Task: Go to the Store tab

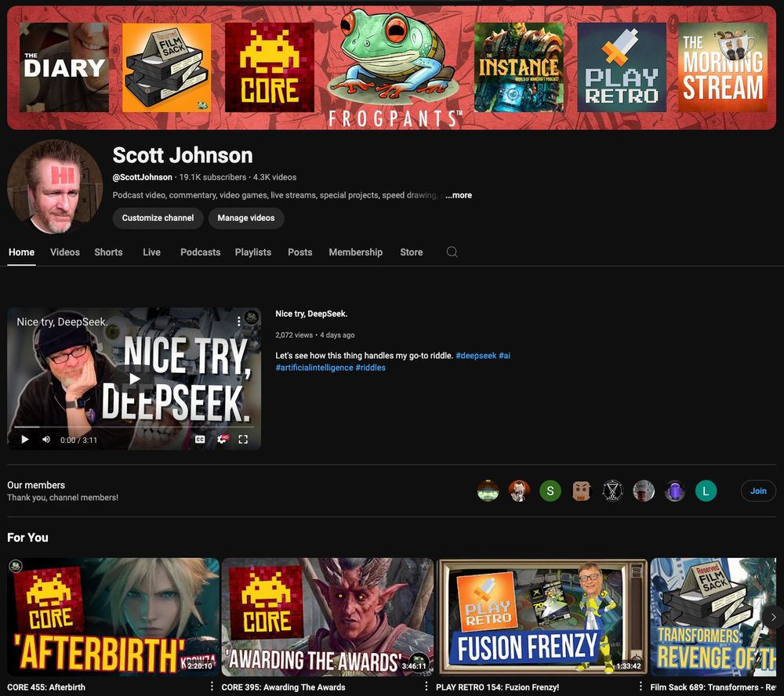Action: point(412,252)
